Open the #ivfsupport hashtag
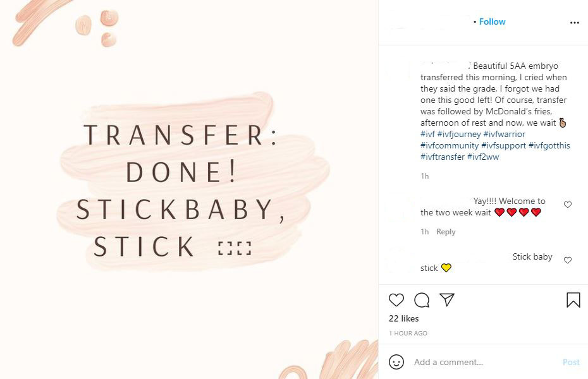The width and height of the screenshot is (588, 379). 504,145
